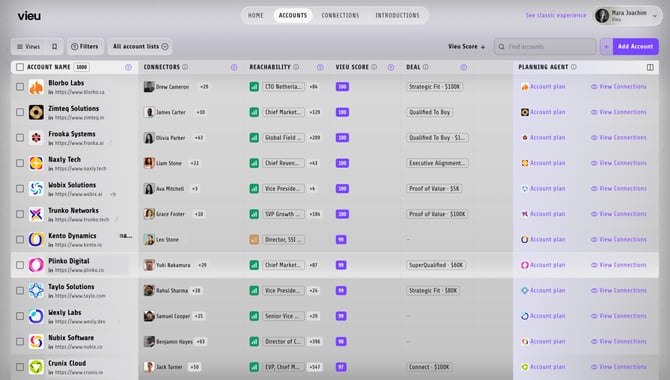Click Yuki Nakamura connector avatar

click(x=149, y=265)
